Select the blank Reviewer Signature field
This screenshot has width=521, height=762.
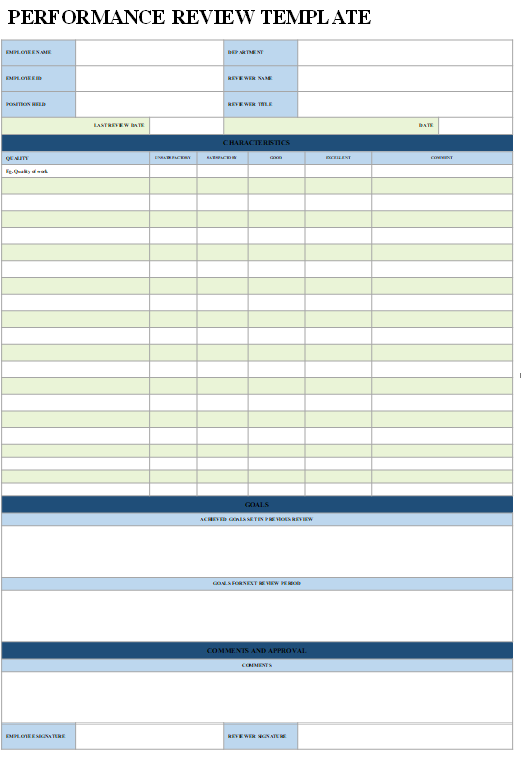click(x=405, y=736)
